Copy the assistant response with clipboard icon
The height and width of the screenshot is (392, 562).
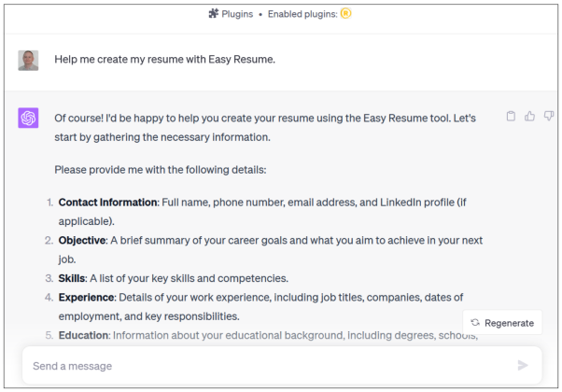pyautogui.click(x=511, y=117)
